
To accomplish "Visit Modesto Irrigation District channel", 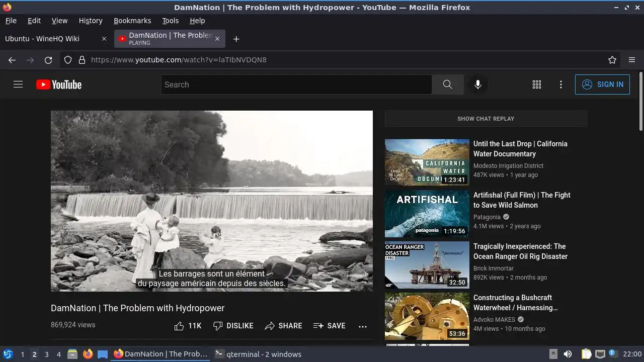I will tap(508, 166).
